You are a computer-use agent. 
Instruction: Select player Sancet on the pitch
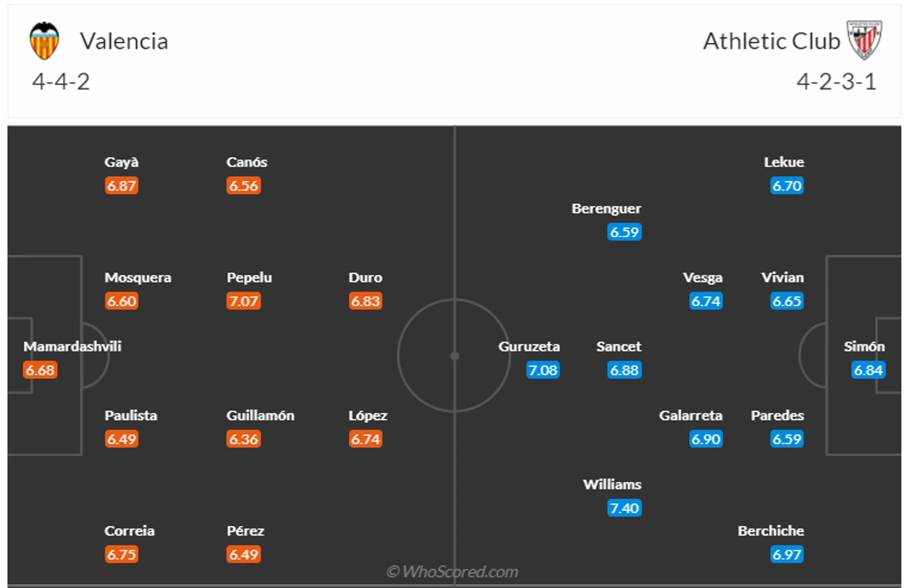(x=619, y=346)
